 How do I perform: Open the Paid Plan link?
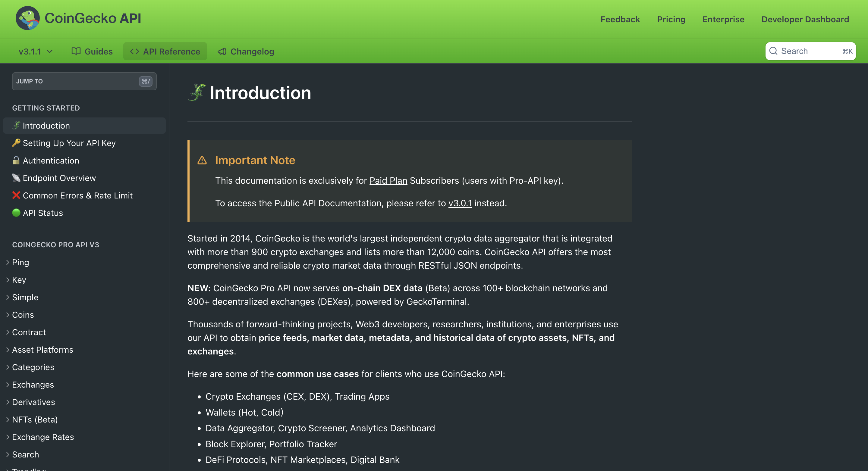[x=388, y=181]
